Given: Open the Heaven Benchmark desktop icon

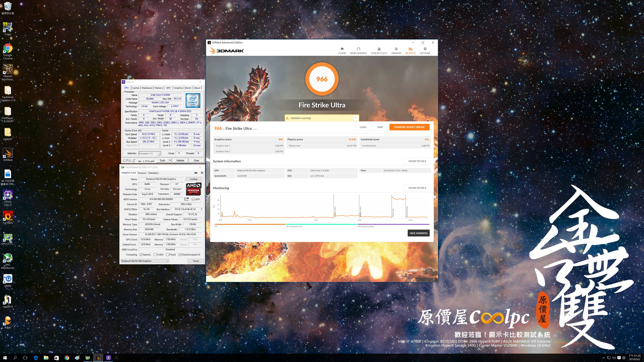Looking at the screenshot, I should (8, 72).
